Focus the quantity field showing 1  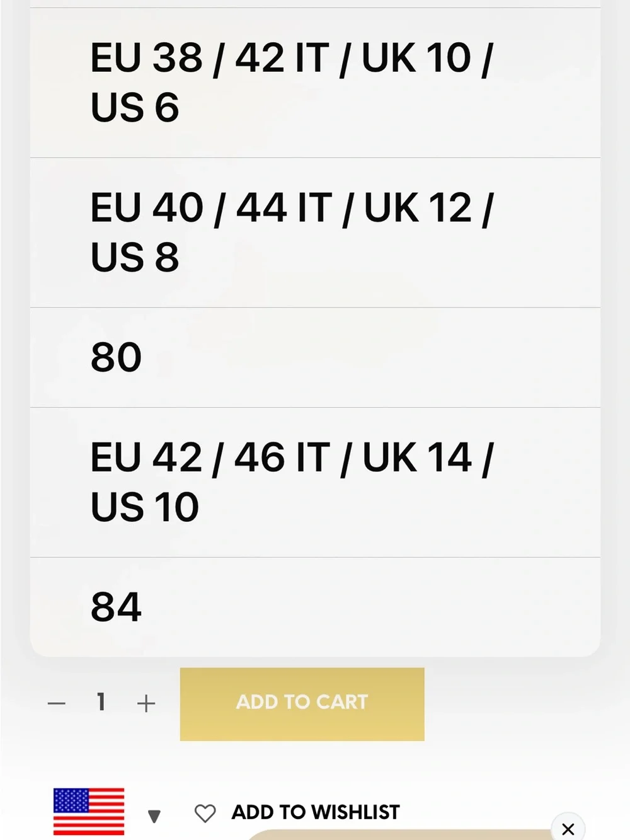click(101, 702)
